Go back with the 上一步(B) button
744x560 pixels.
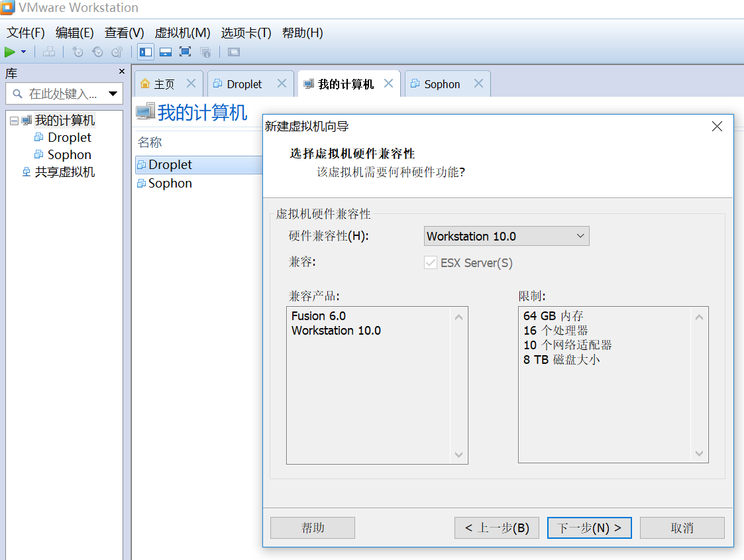[x=497, y=528]
